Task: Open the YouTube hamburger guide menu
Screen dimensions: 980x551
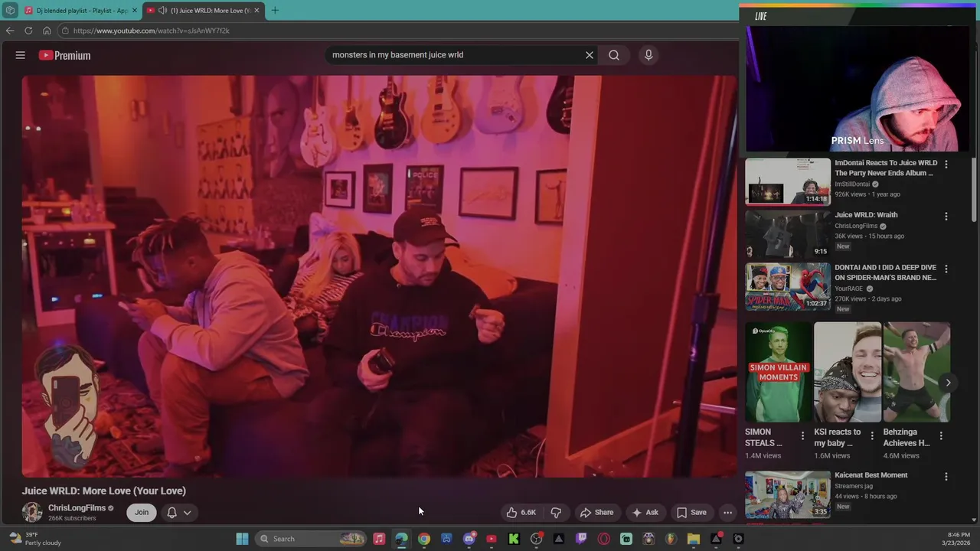Action: 21,55
